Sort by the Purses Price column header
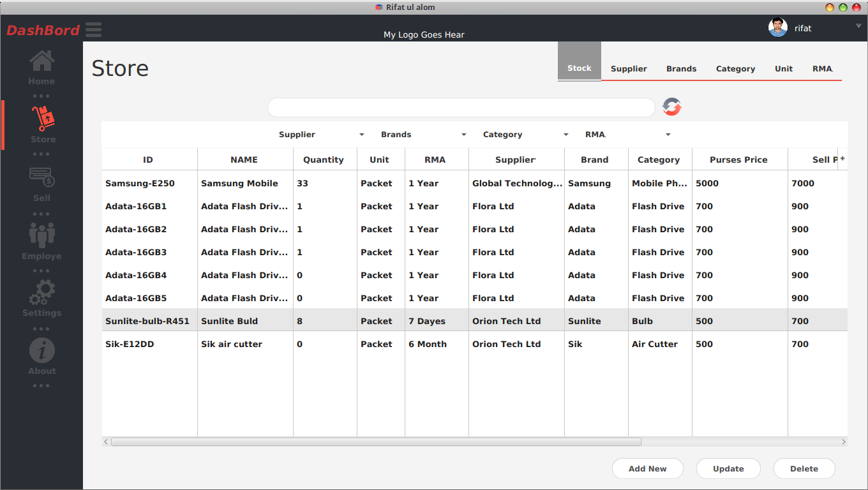868x490 pixels. 740,160
